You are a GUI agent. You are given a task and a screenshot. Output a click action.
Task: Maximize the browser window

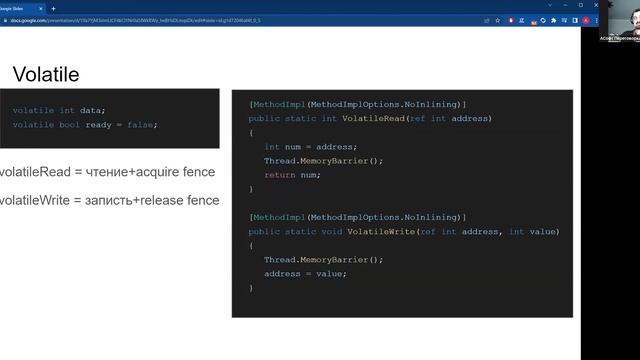(x=580, y=5)
